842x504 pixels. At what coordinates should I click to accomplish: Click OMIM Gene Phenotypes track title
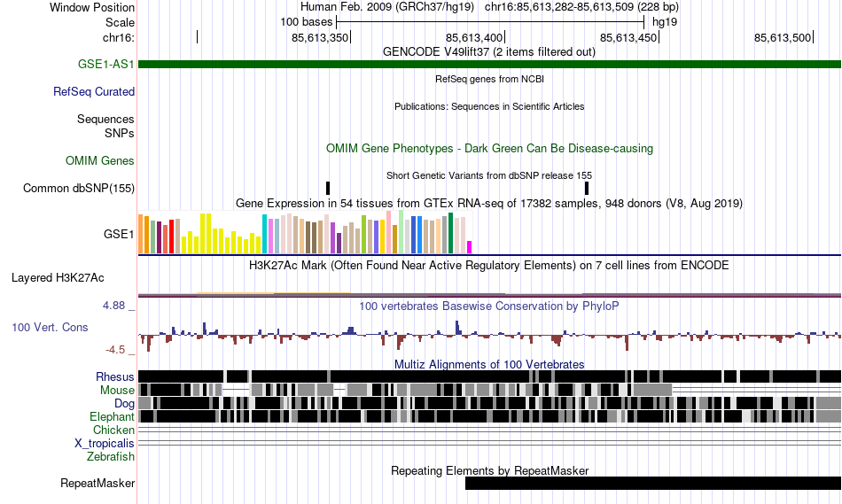(489, 149)
